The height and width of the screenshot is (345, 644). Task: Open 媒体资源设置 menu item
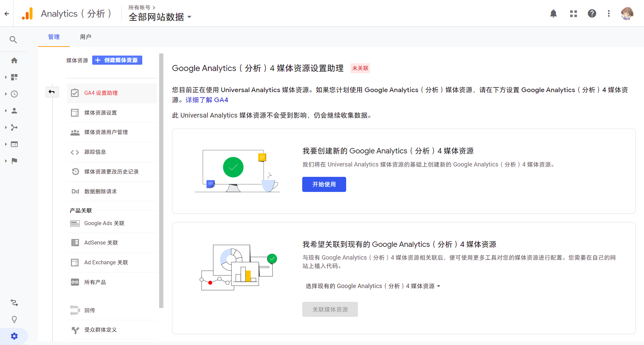(112, 113)
